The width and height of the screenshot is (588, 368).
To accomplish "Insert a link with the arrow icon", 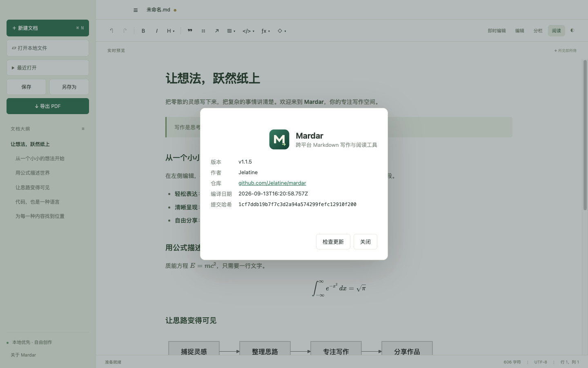I will point(217,31).
